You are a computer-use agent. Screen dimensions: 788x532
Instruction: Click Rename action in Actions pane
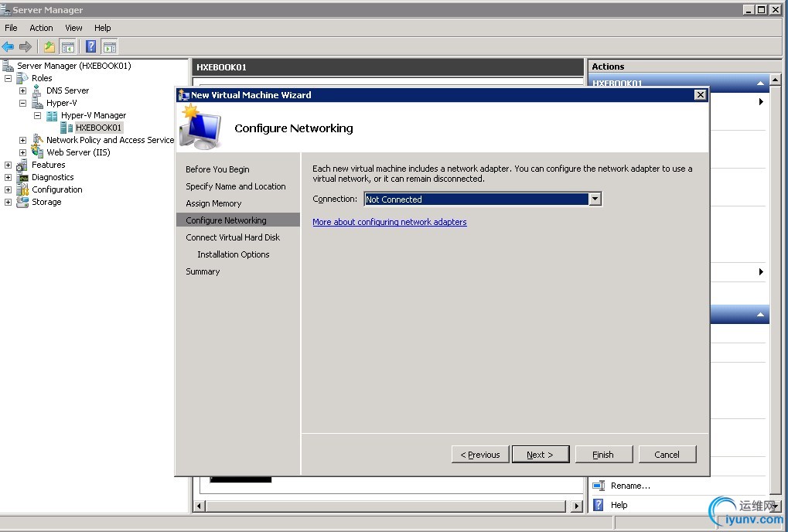630,486
